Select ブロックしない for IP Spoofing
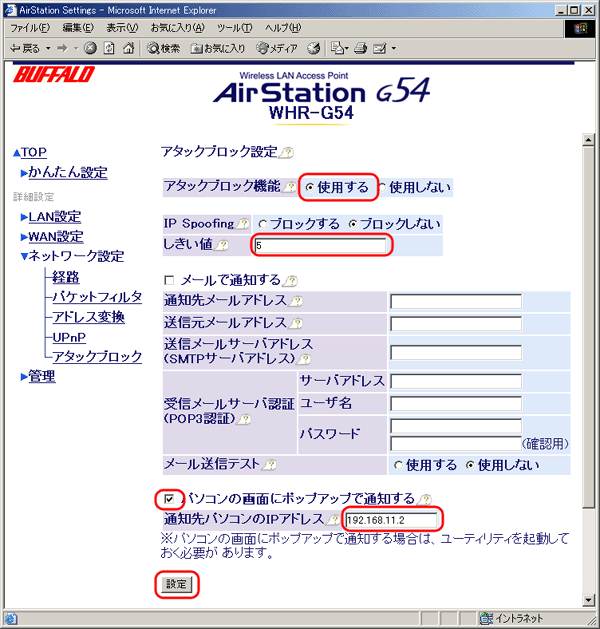The image size is (600, 629). pos(353,224)
